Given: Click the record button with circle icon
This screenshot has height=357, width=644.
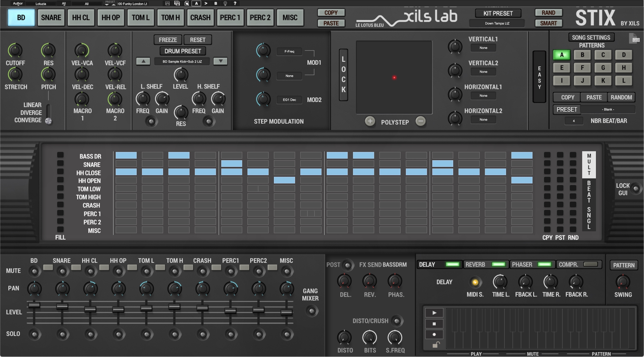Looking at the screenshot, I should (434, 335).
